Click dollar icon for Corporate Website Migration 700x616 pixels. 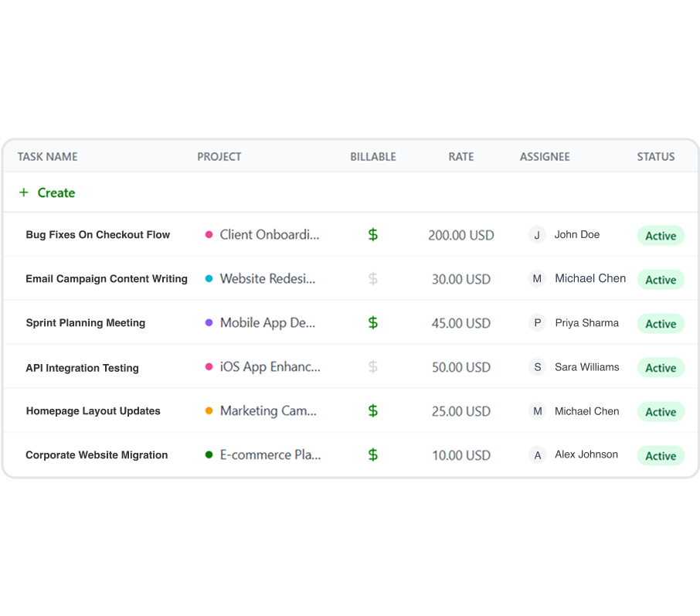coord(372,455)
